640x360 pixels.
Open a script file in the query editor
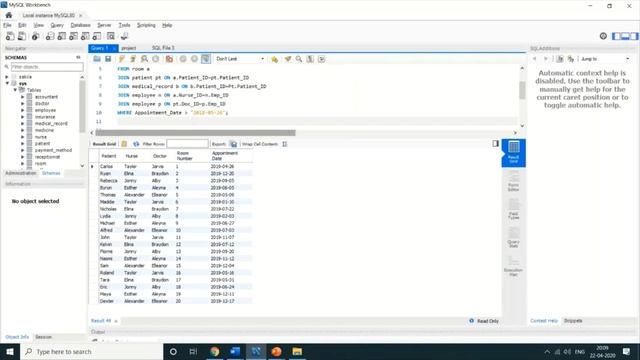point(97,59)
